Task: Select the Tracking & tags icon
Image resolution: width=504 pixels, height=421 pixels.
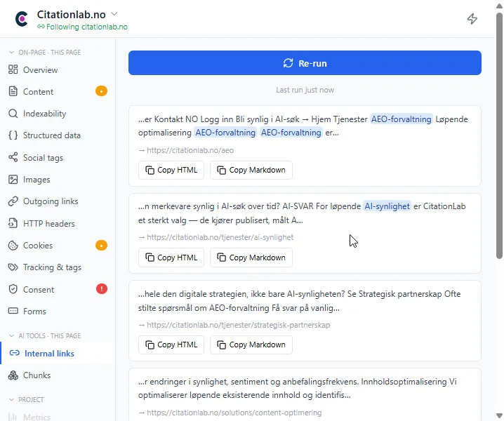Action: click(x=13, y=267)
